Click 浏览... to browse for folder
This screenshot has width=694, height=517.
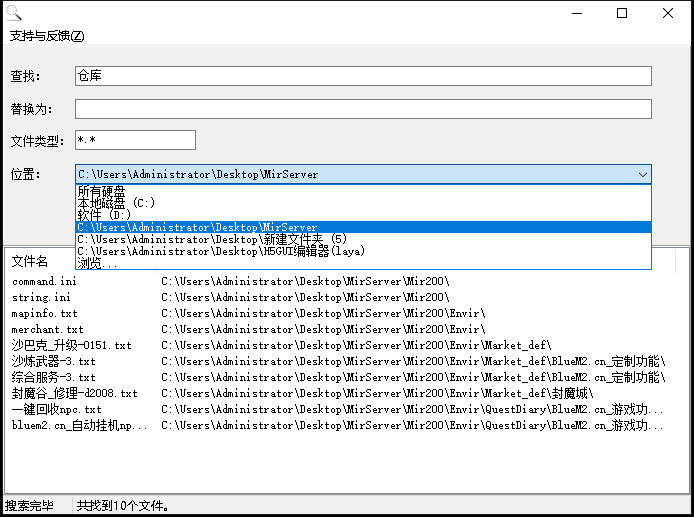click(97, 263)
